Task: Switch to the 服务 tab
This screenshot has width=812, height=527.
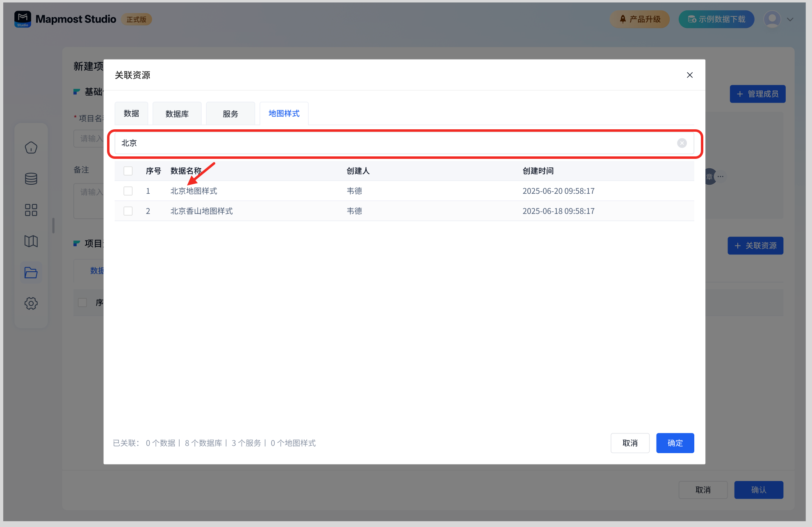Action: coord(230,114)
